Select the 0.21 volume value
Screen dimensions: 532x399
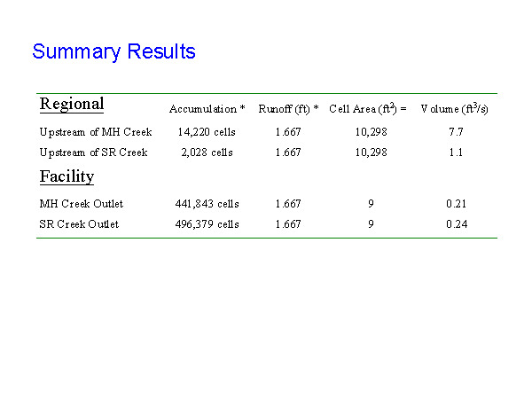click(x=457, y=204)
